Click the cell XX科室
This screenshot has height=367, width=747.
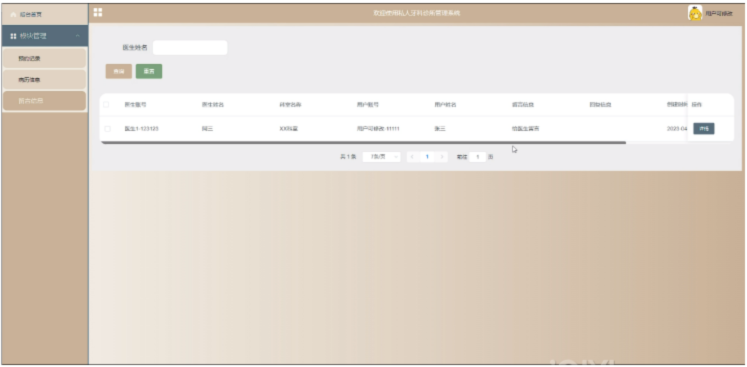tap(288, 129)
